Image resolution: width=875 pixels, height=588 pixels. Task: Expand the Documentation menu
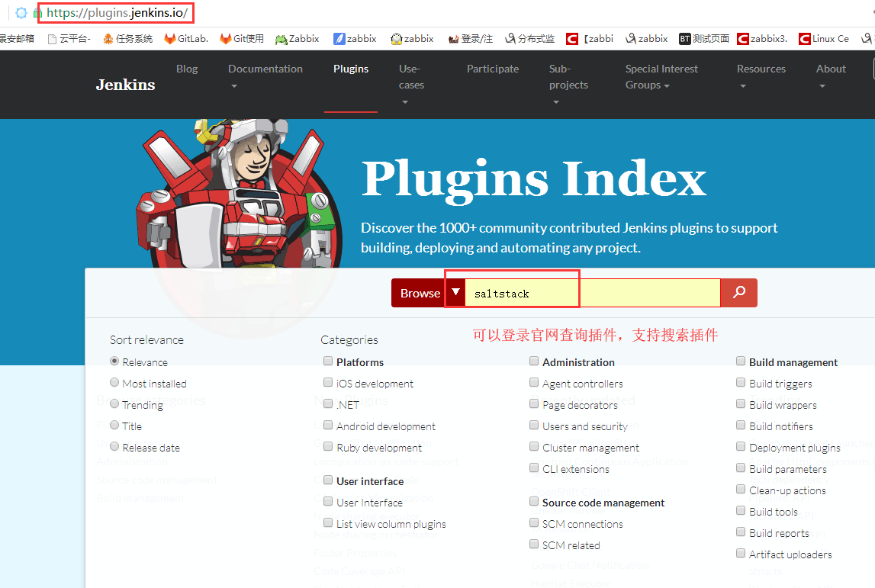[x=265, y=76]
